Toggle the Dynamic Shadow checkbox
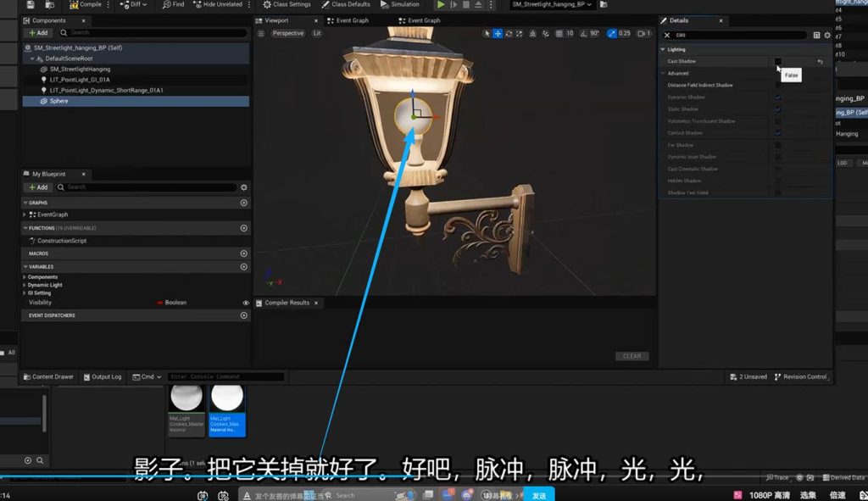 [778, 97]
